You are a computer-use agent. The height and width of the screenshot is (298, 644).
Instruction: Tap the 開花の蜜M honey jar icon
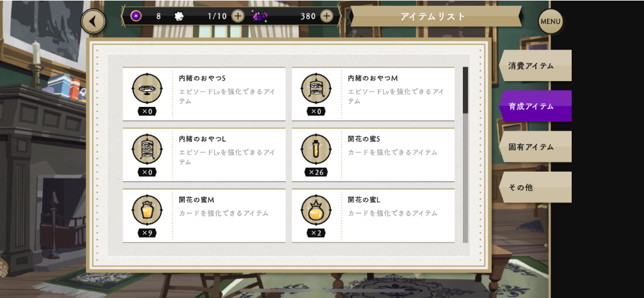pyautogui.click(x=147, y=210)
